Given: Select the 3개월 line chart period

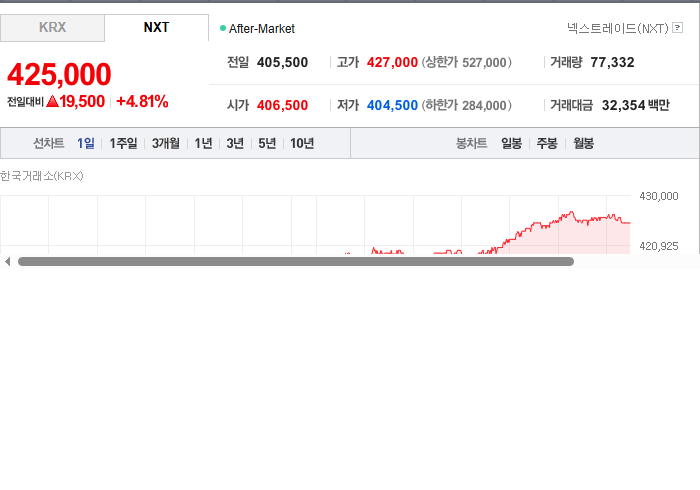Looking at the screenshot, I should click(x=166, y=143).
